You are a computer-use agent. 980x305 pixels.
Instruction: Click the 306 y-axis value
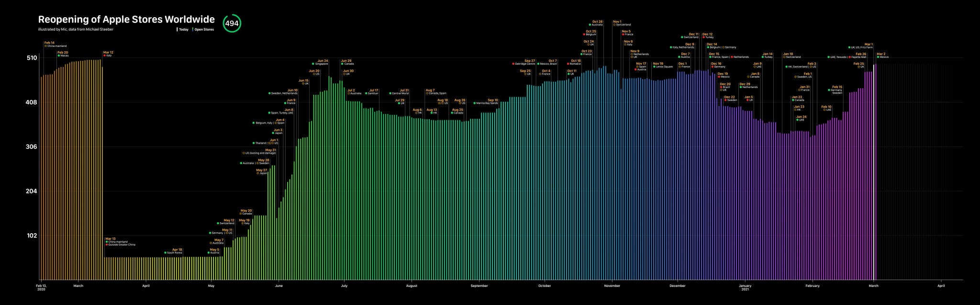coord(32,147)
